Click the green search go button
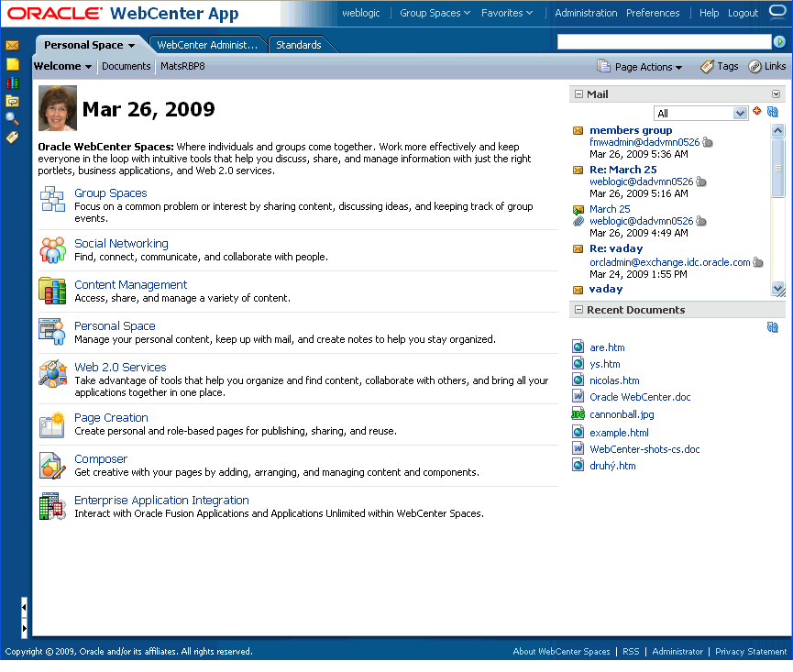This screenshot has height=672, width=793. [x=779, y=42]
